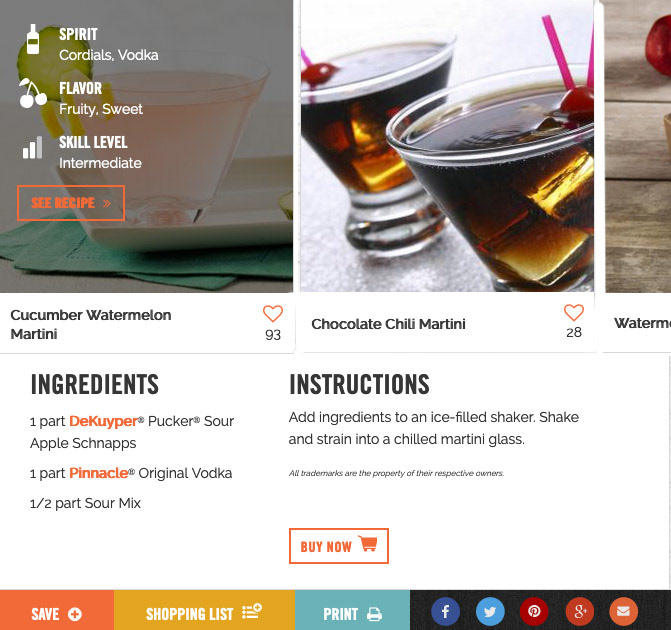Like the Cucumber Watermelon Martini heart
671x630 pixels.
(x=273, y=314)
